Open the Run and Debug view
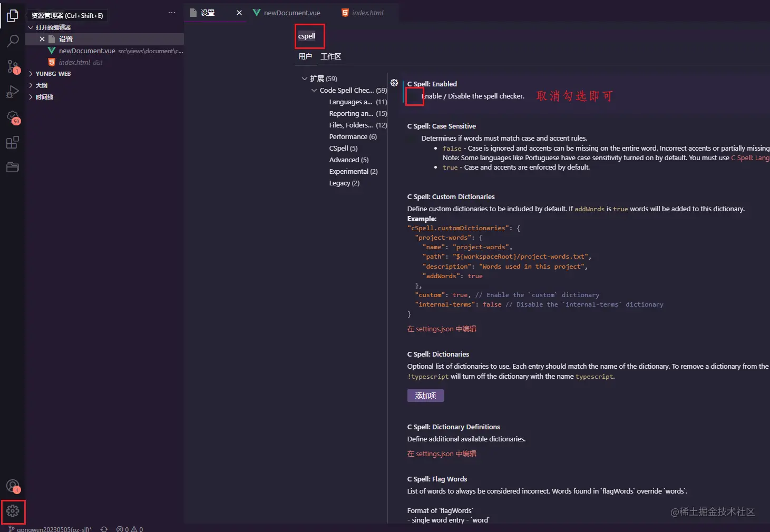 13,92
